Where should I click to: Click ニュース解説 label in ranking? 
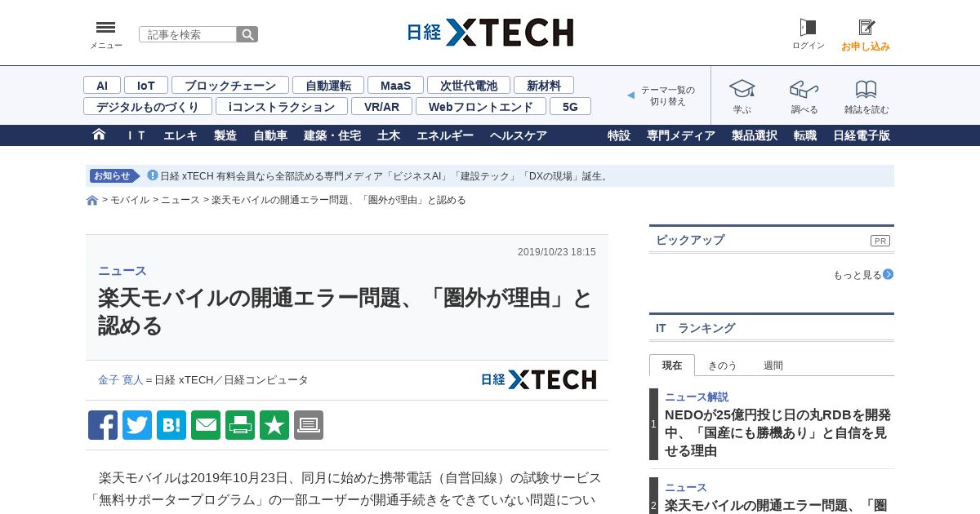coord(697,397)
